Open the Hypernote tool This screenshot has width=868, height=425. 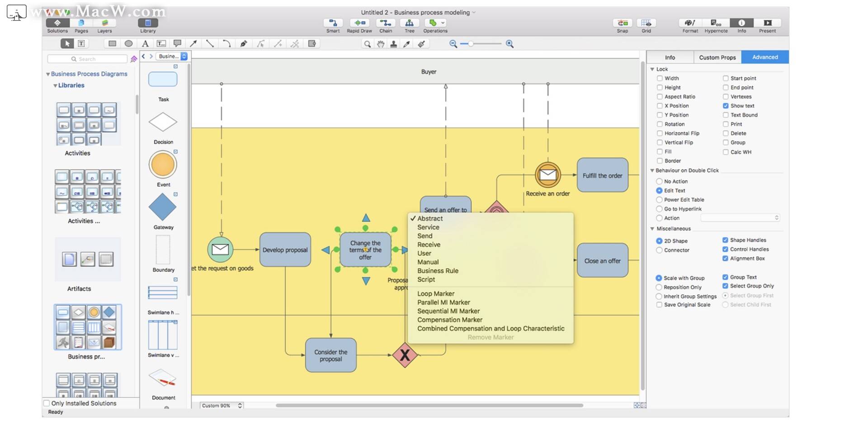click(716, 25)
